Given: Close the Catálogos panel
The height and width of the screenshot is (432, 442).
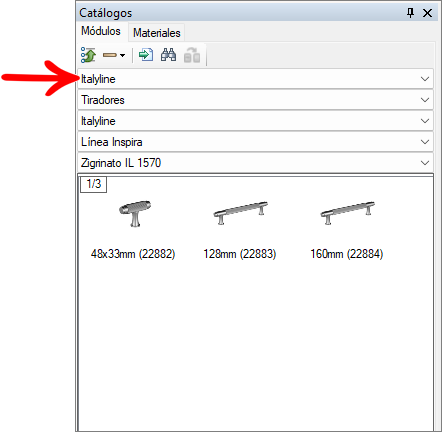Looking at the screenshot, I should (427, 13).
